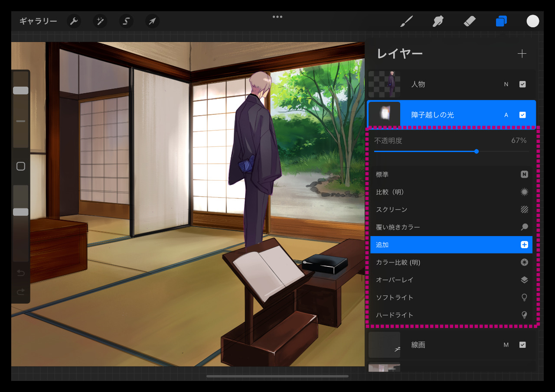
Task: Select the Brush paint tool
Action: (406, 21)
